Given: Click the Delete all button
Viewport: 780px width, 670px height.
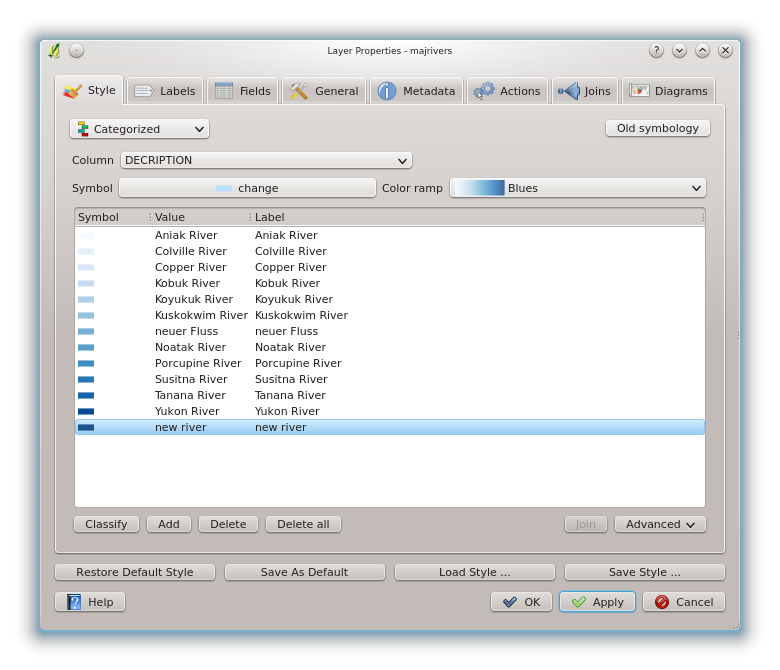Looking at the screenshot, I should click(x=303, y=524).
